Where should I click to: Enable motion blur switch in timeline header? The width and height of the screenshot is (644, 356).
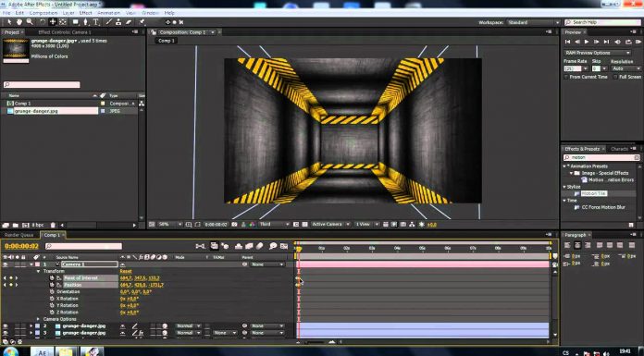(x=260, y=246)
